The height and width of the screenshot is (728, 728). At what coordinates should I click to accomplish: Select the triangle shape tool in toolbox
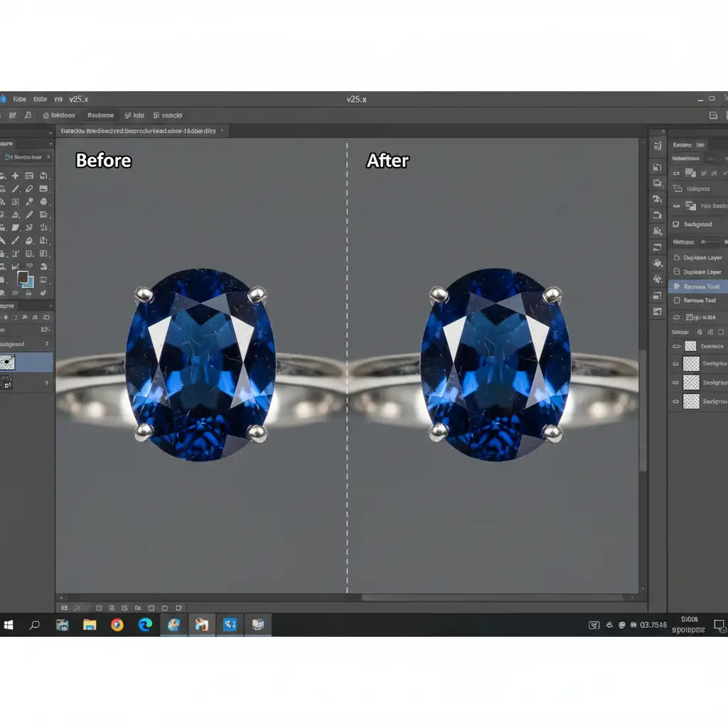[x=15, y=215]
